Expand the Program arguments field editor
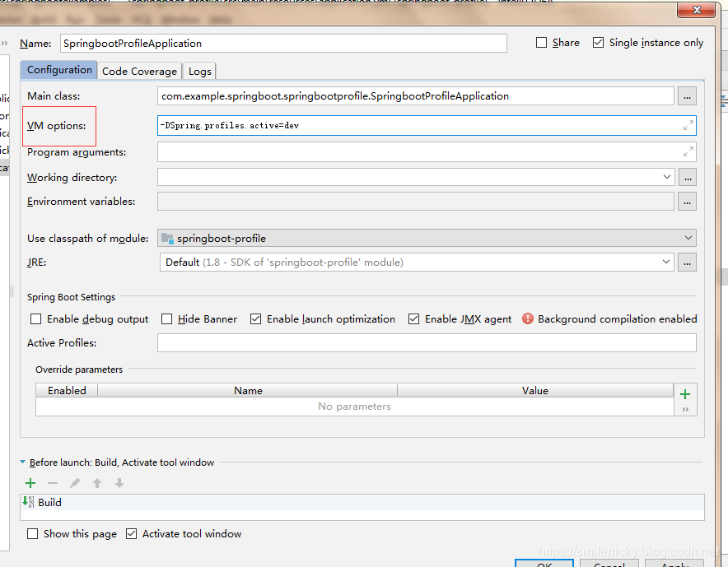728x567 pixels. tap(688, 151)
